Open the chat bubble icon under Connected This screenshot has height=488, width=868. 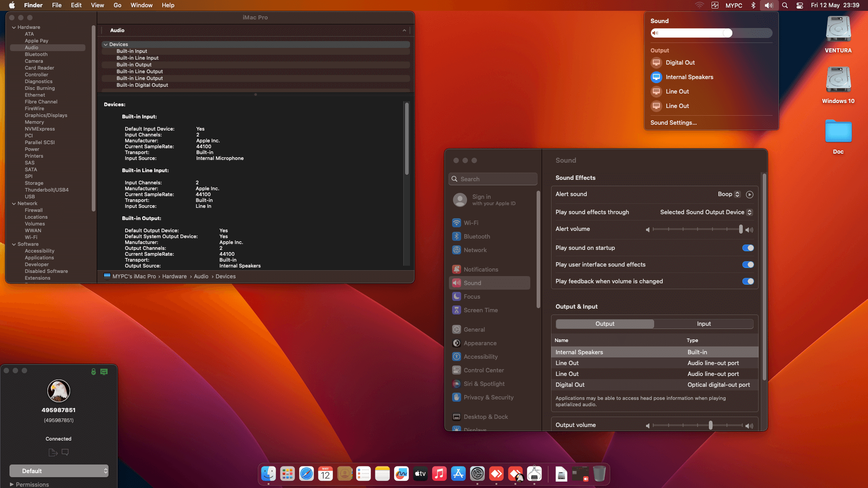[x=65, y=452]
